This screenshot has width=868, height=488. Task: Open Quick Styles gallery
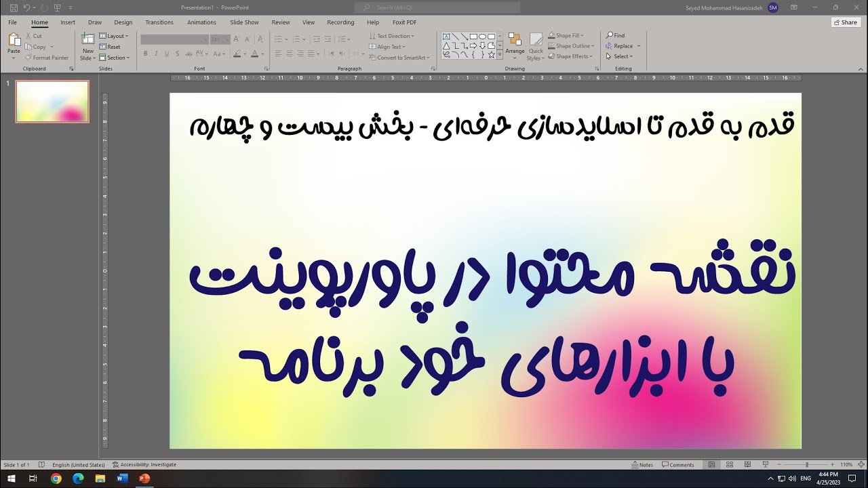536,46
